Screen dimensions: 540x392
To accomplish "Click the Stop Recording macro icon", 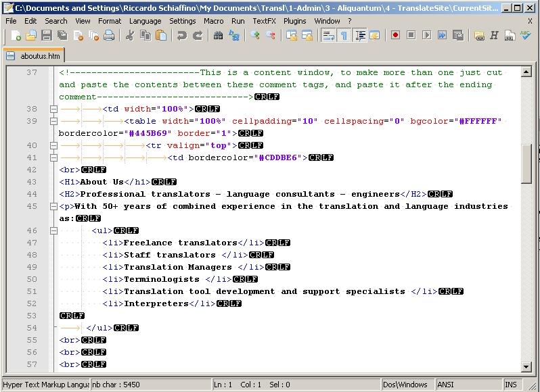I will (411, 35).
